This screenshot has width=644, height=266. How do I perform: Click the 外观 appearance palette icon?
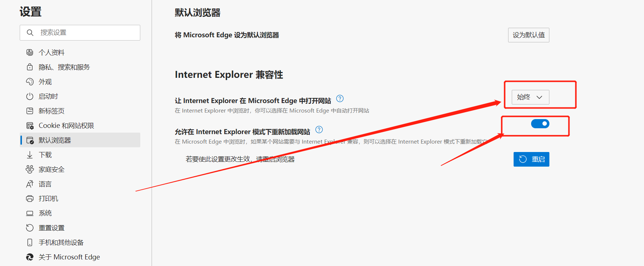tap(30, 81)
